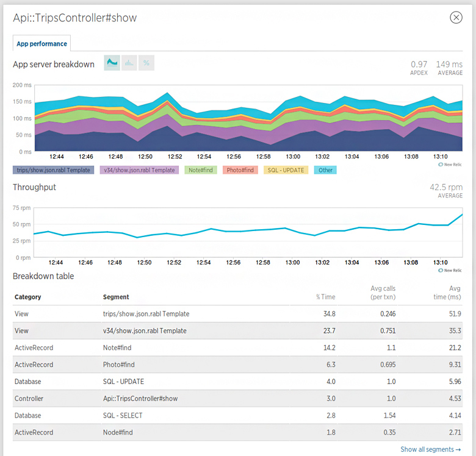
Task: Switch to bar histogram chart view
Action: 129,63
